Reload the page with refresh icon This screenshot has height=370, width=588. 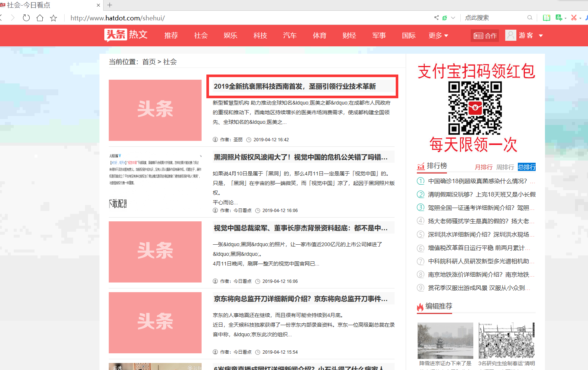pos(26,18)
